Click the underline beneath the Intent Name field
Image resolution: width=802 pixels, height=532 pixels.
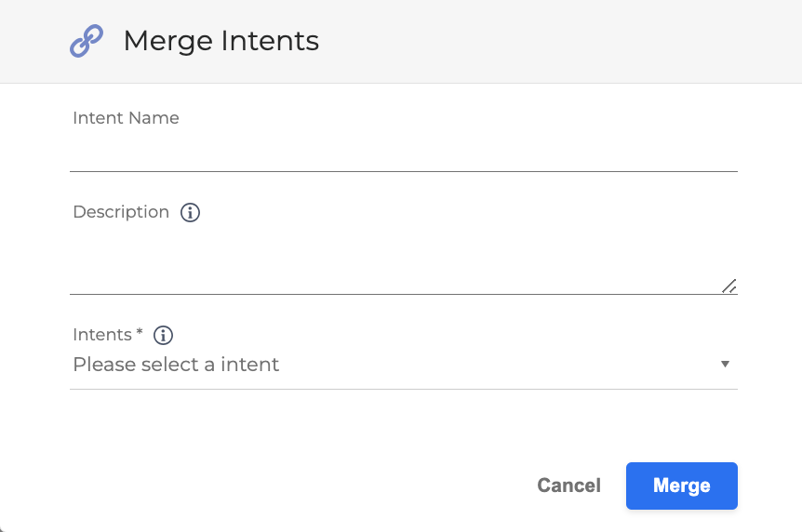[x=403, y=171]
